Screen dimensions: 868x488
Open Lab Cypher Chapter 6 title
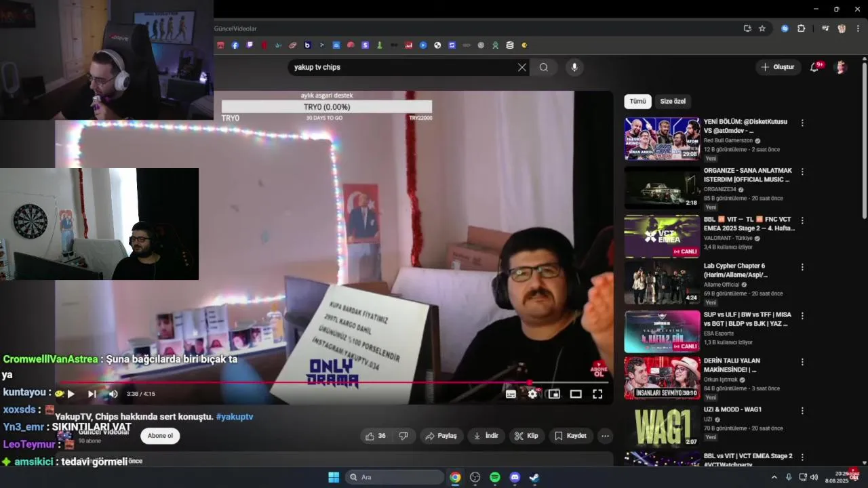coord(736,270)
